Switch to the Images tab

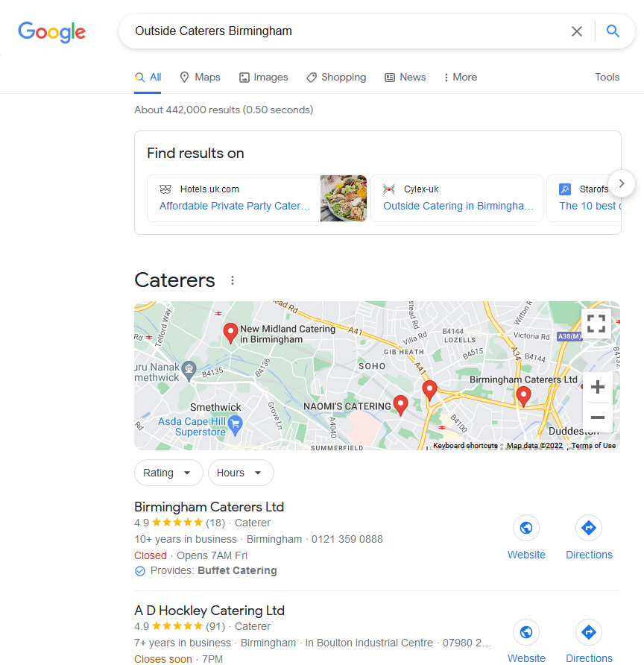264,78
